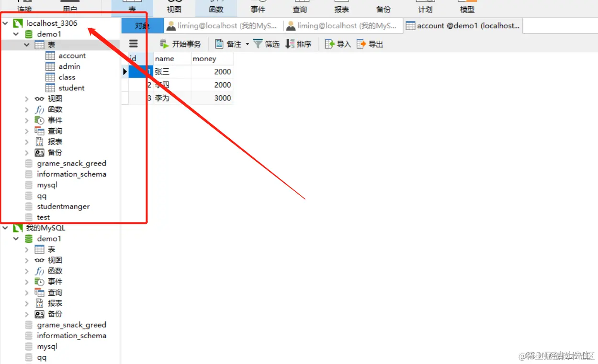Click the 我的MySQL connection icon

point(18,228)
